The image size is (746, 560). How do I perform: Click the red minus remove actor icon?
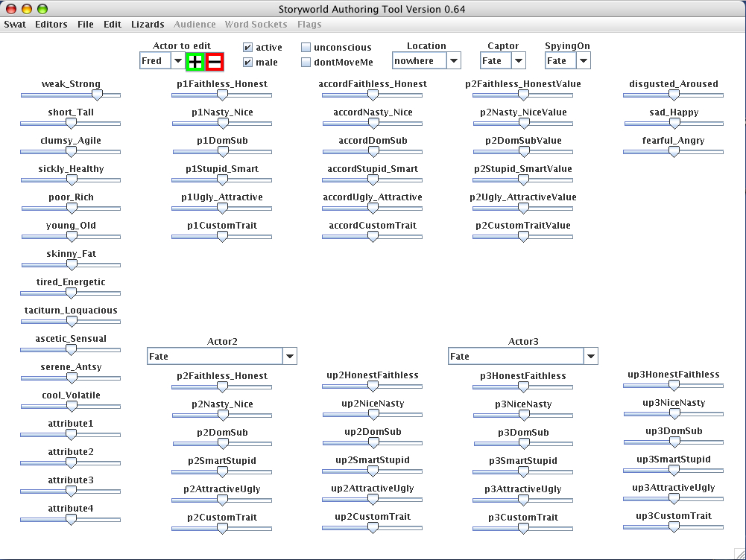(215, 62)
